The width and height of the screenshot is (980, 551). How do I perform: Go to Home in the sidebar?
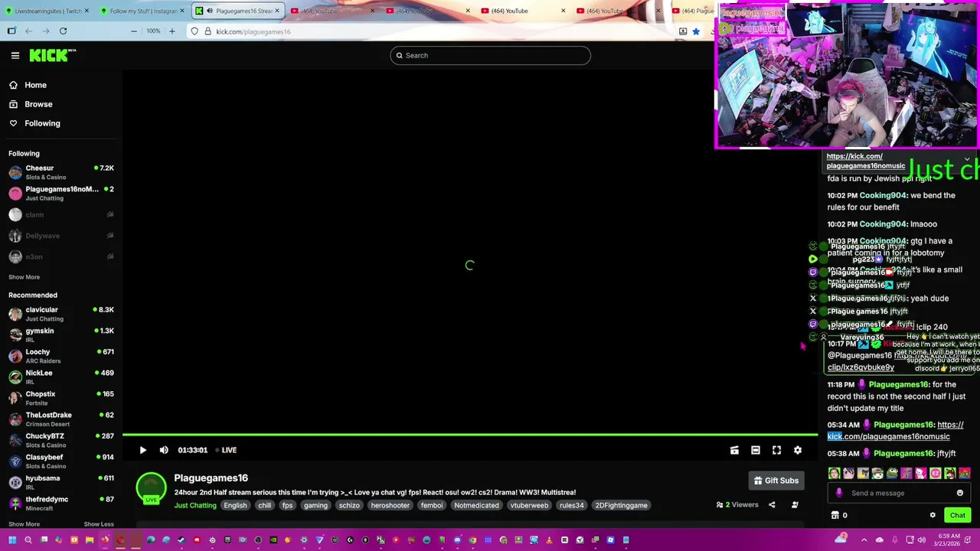tap(35, 85)
